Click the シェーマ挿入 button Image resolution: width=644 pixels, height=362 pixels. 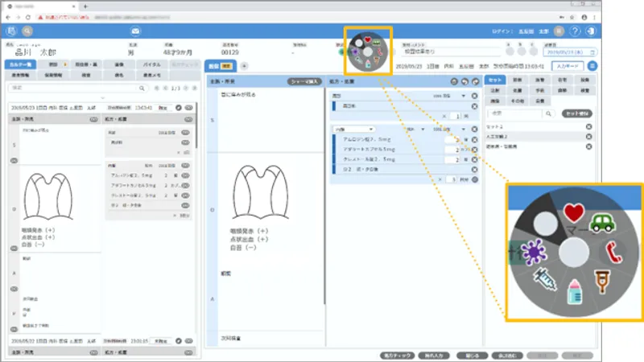305,82
